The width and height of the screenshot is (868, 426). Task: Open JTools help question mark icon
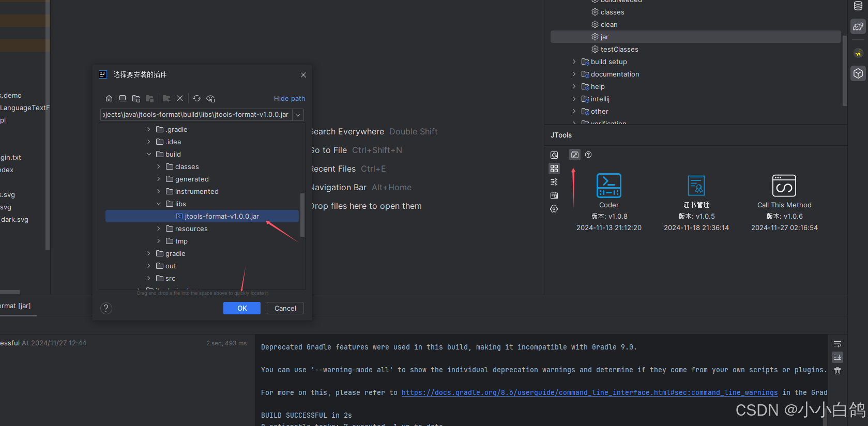[x=588, y=155]
